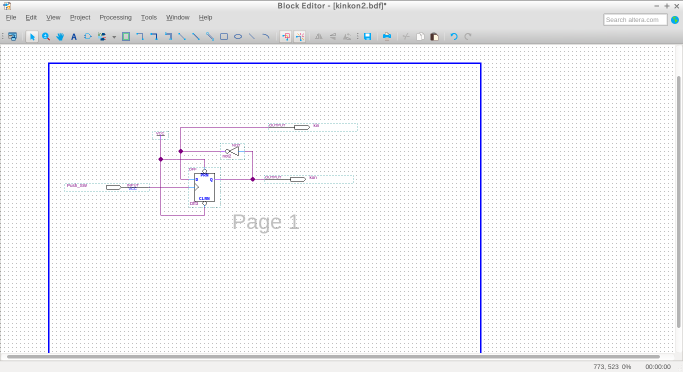Screen dimensions: 683x372
Task: Select the Oval drawing tool
Action: (238, 37)
